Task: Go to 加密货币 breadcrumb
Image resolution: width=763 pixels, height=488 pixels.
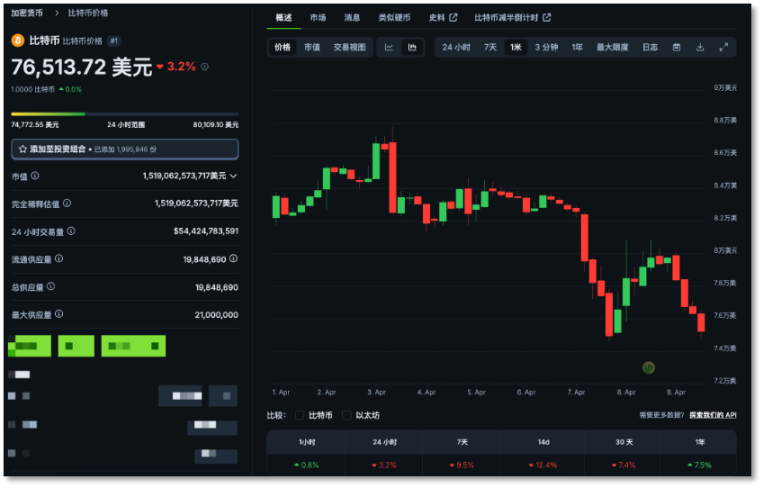Action: pyautogui.click(x=27, y=13)
